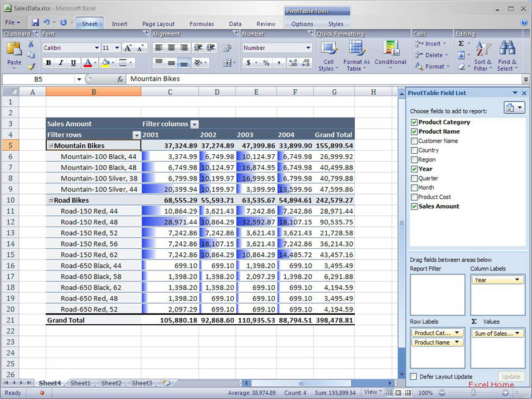
Task: Switch to the Formulas ribbon tab
Action: [x=202, y=24]
